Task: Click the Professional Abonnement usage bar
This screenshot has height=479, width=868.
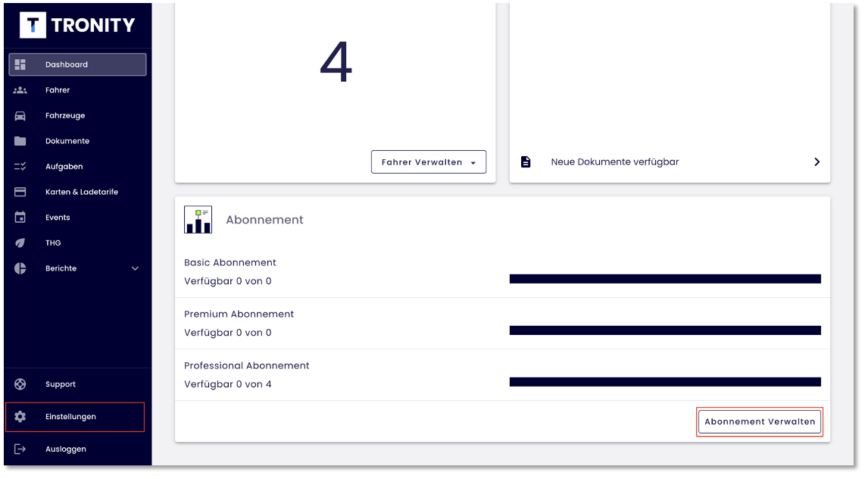Action: [665, 382]
